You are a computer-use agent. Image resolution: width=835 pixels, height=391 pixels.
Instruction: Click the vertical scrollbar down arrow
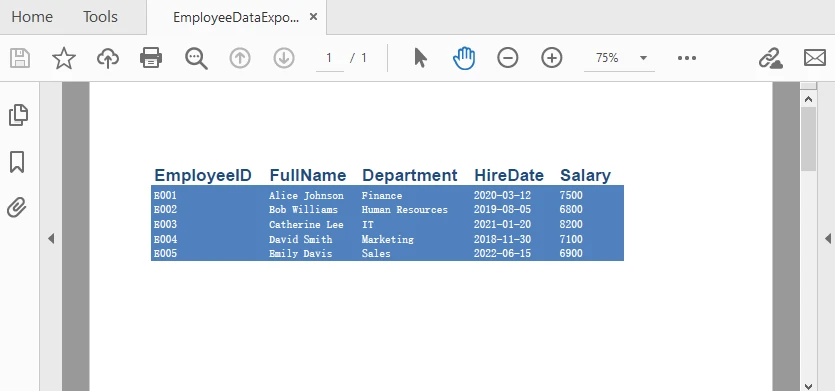808,386
